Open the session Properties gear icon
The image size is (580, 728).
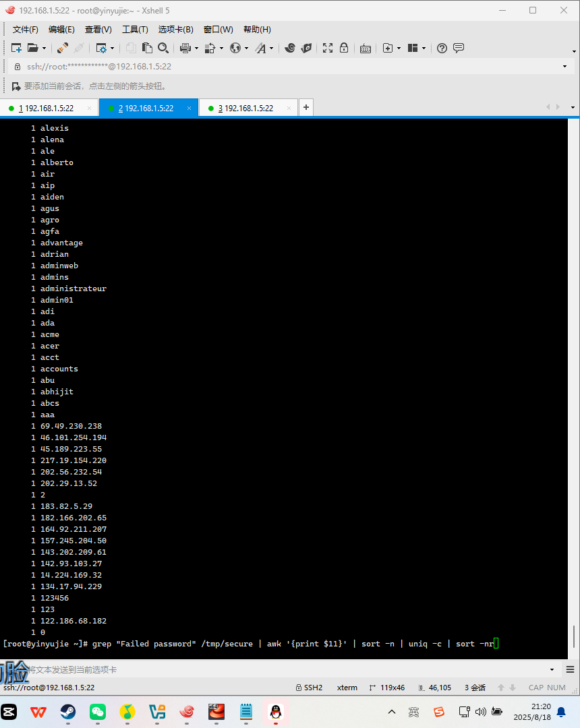[x=100, y=48]
